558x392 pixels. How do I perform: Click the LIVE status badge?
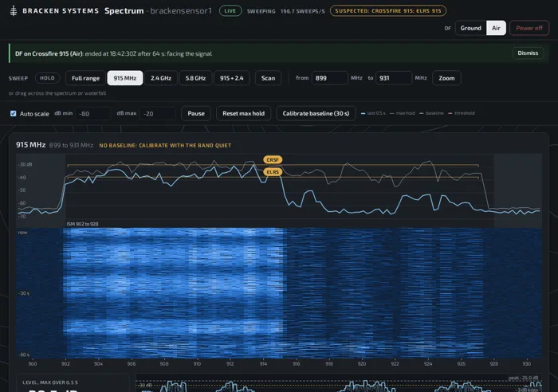pos(230,10)
